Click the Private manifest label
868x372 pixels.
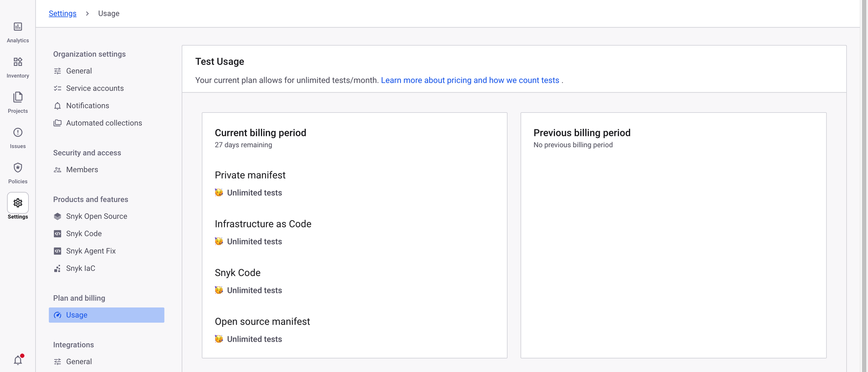(x=250, y=175)
